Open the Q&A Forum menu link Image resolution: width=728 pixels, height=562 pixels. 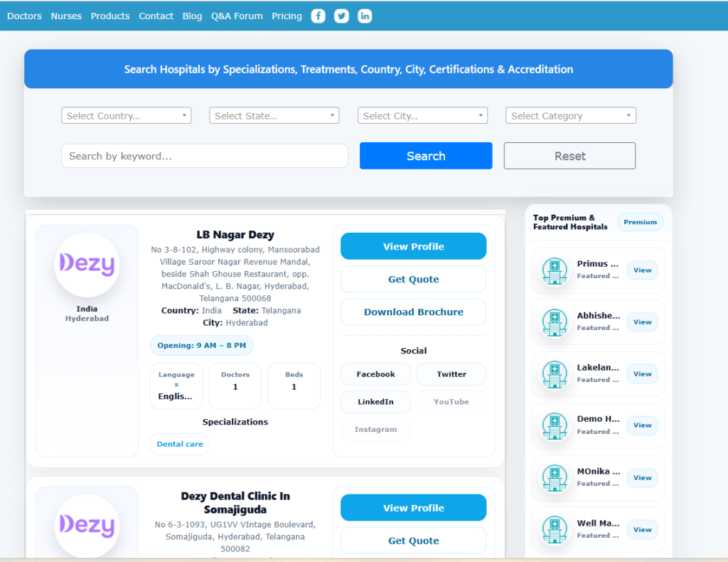point(237,16)
